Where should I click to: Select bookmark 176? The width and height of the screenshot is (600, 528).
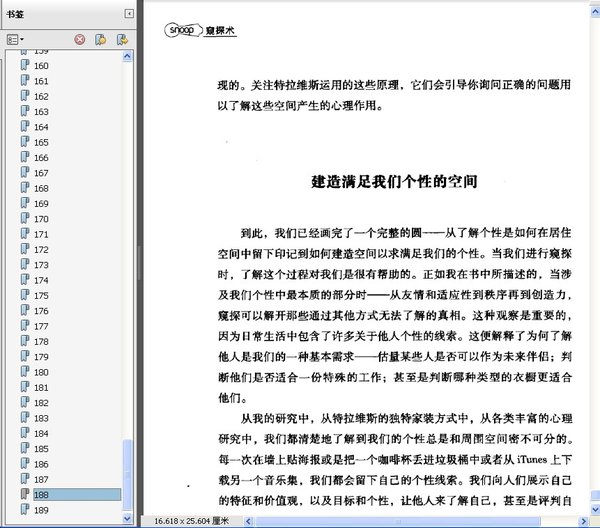click(x=41, y=311)
